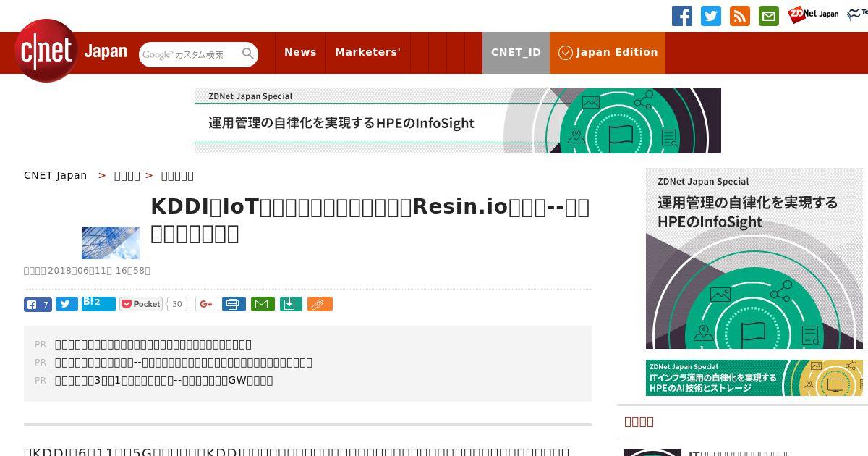Screen dimensions: 868x456
Task: Click teal download/save article icon
Action: pos(290,304)
